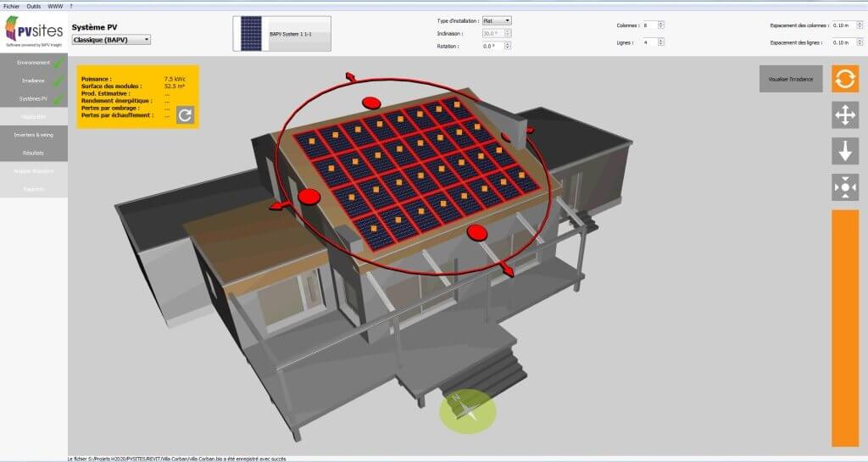Click the Visualiser l'irradiance button
The height and width of the screenshot is (462, 868).
tap(790, 79)
